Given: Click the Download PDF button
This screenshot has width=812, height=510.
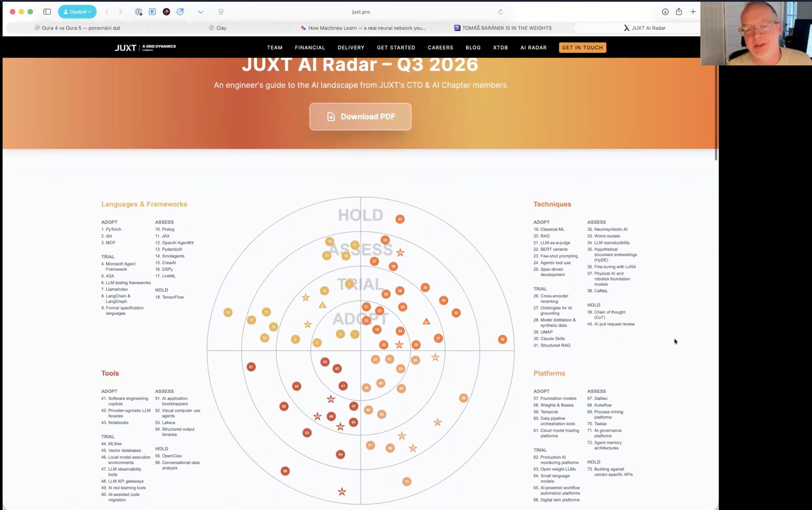Looking at the screenshot, I should (360, 117).
